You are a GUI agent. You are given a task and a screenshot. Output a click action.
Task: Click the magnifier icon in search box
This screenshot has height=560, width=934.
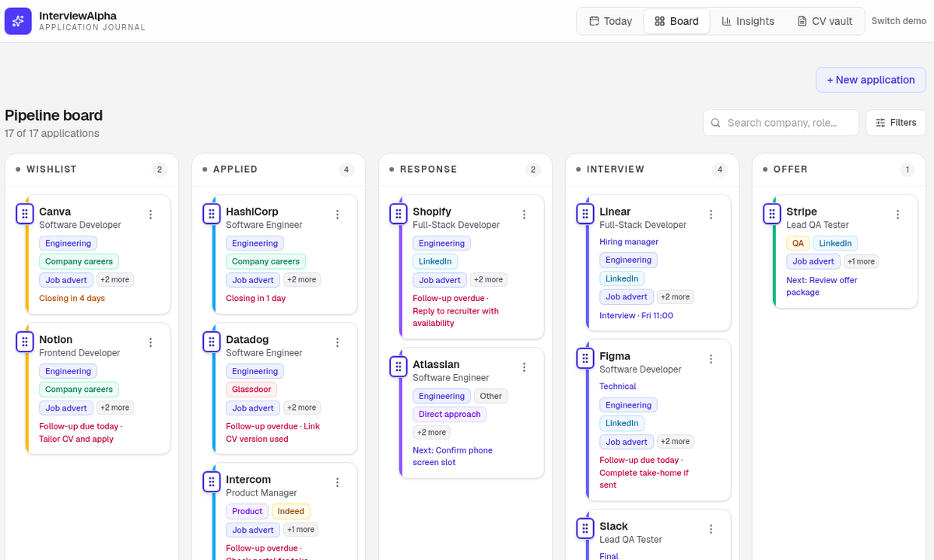point(716,123)
